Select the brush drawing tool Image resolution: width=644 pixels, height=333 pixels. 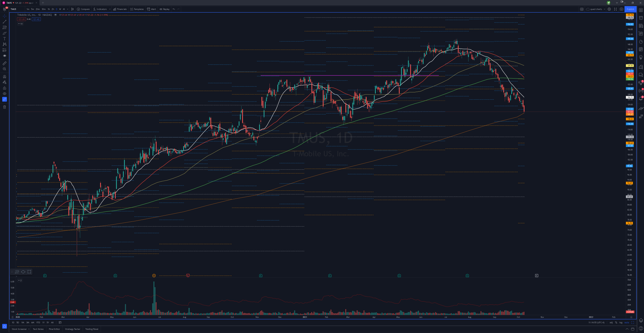[4, 33]
